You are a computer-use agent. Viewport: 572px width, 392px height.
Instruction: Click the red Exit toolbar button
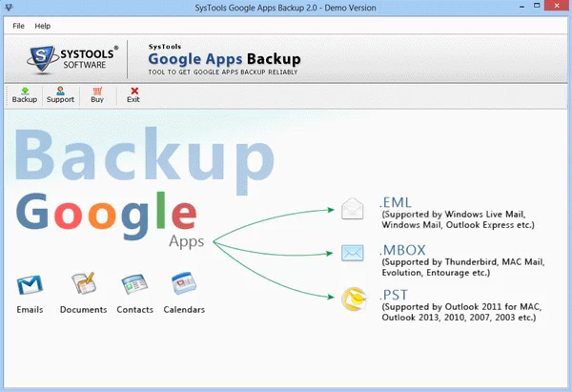(133, 95)
